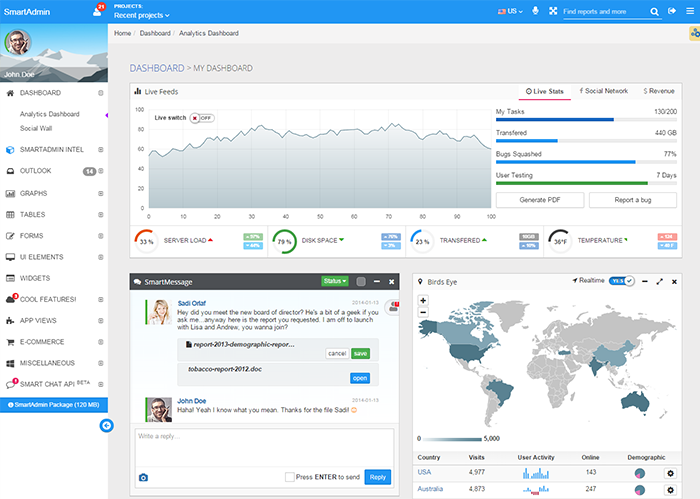The width and height of the screenshot is (700, 499).
Task: Open the user activity notifications icon
Action: [x=97, y=12]
